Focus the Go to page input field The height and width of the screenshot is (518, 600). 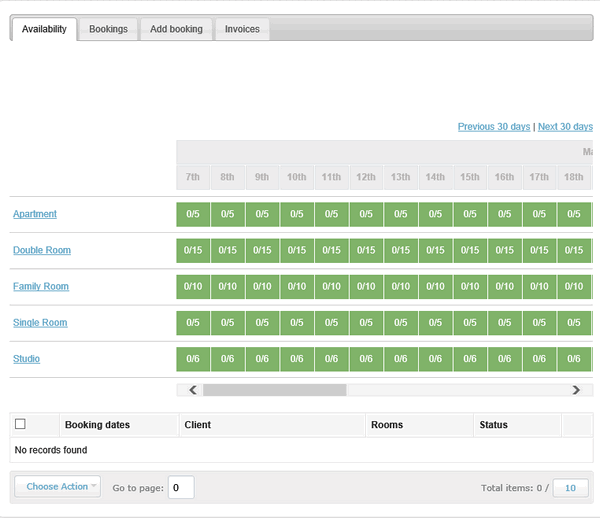[181, 488]
